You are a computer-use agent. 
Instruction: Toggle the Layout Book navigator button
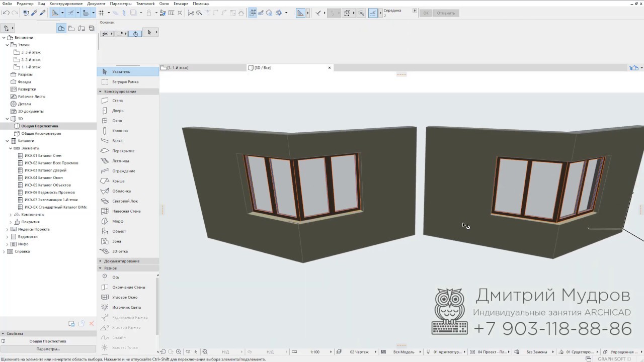(x=82, y=28)
